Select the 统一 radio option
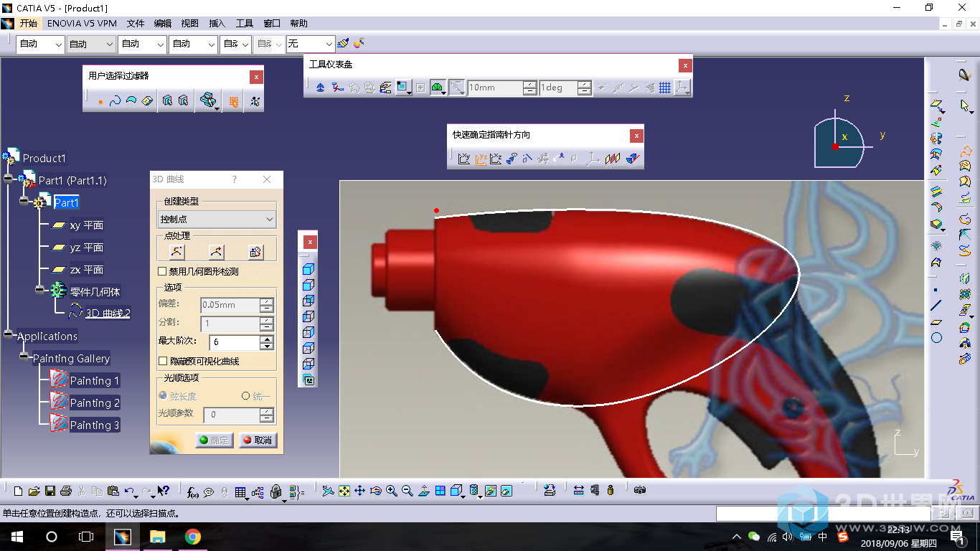Screen dimensions: 980x551 tap(246, 396)
